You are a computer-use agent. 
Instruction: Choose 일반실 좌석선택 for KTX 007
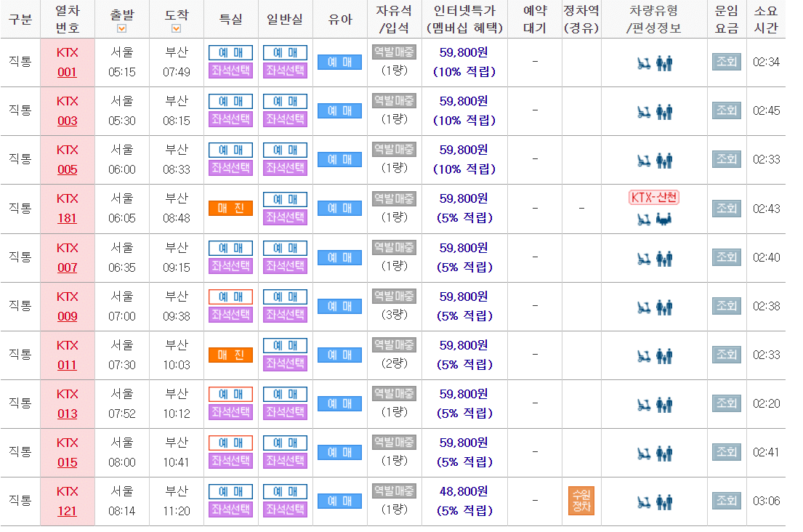click(286, 266)
